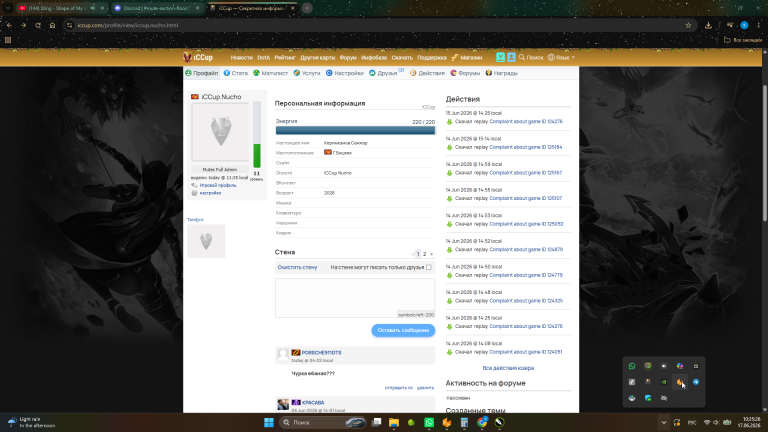Switch to the Стата tab
The width and height of the screenshot is (768, 432).
click(x=236, y=73)
